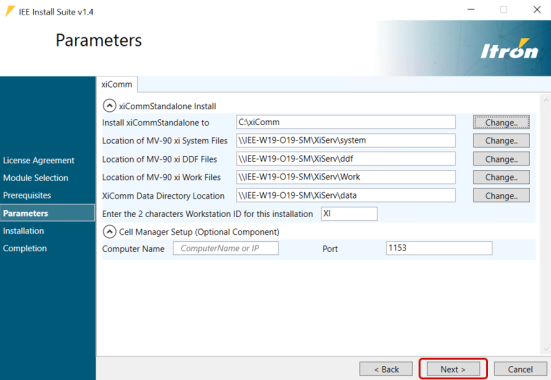Click Change for Install xiCommStandalone to
Image resolution: width=551 pixels, height=380 pixels.
pos(501,122)
